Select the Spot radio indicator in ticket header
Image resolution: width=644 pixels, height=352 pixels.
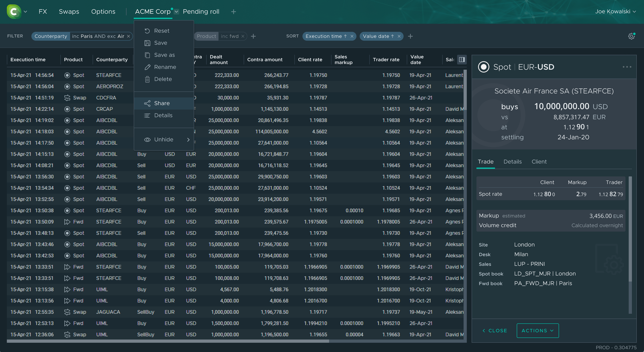tap(484, 67)
